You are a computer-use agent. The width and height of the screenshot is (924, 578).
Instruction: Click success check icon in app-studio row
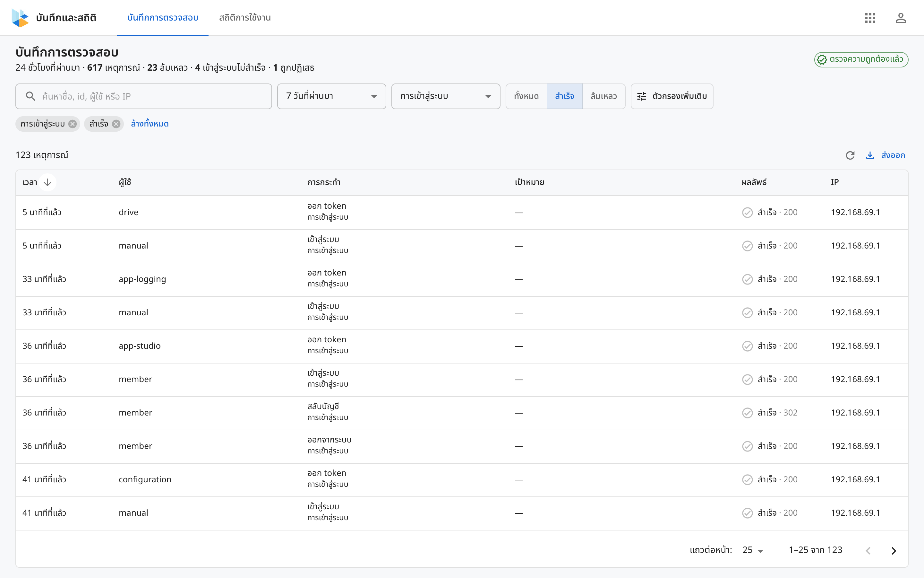click(747, 346)
